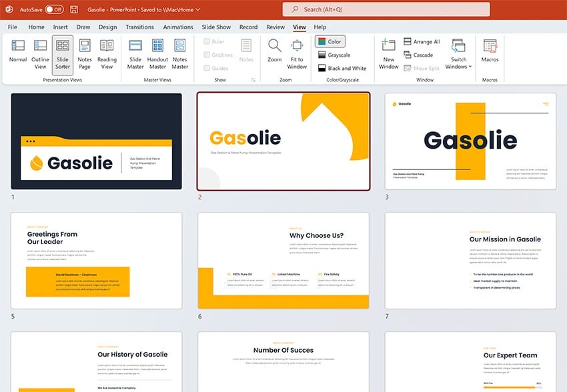The image size is (567, 392).
Task: Open the Transitions ribbon tab
Action: point(139,27)
